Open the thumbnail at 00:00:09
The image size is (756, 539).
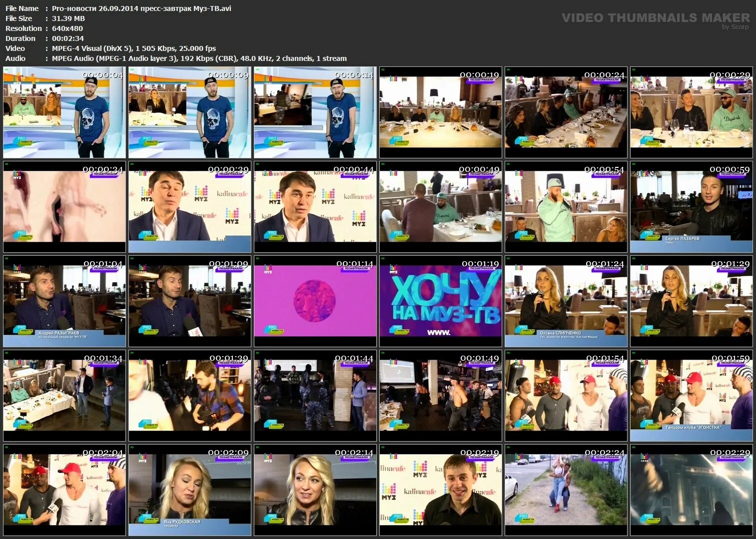point(190,112)
